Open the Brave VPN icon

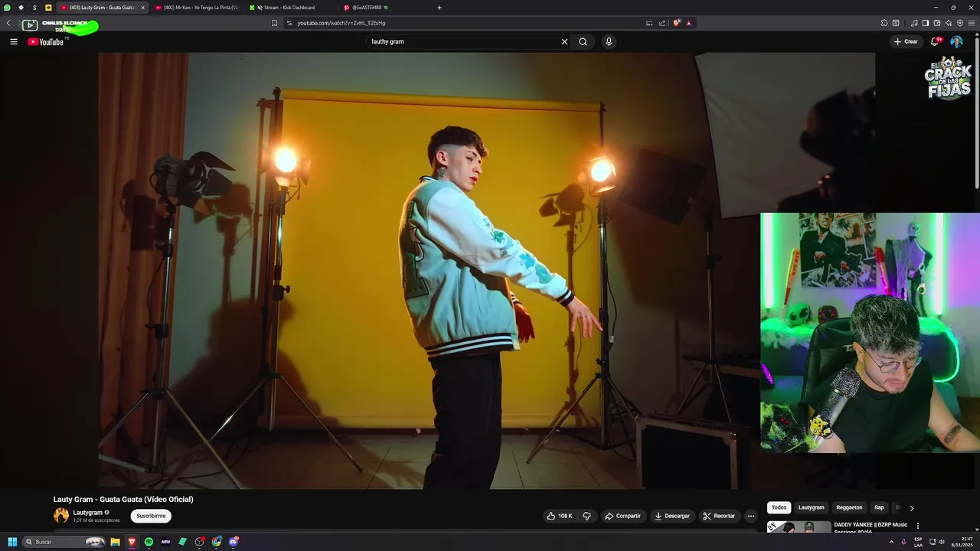pyautogui.click(x=960, y=23)
